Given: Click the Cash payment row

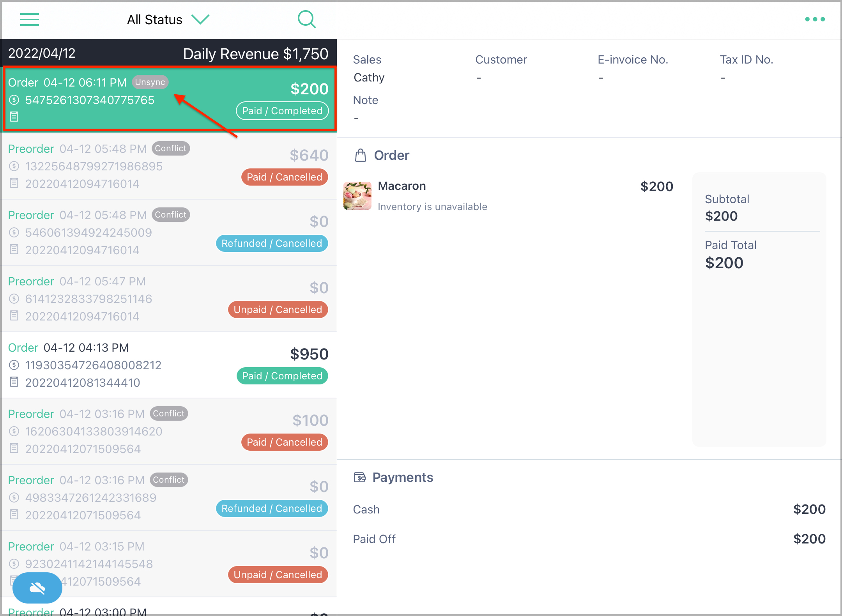Looking at the screenshot, I should (x=589, y=509).
